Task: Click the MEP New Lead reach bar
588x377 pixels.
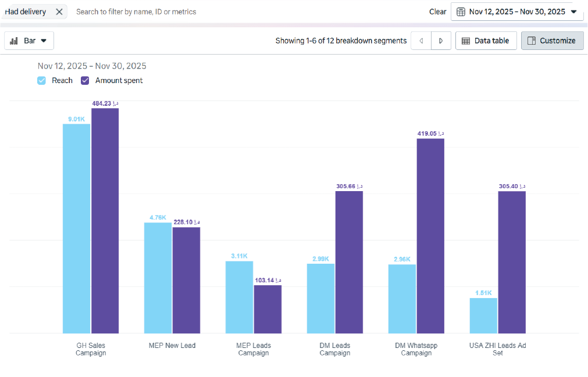Action: point(158,278)
